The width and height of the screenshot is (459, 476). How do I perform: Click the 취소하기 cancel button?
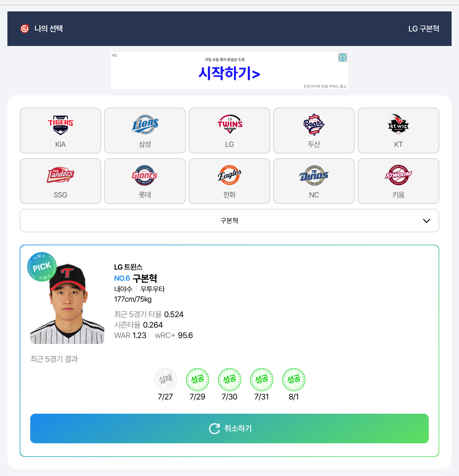[x=229, y=428]
